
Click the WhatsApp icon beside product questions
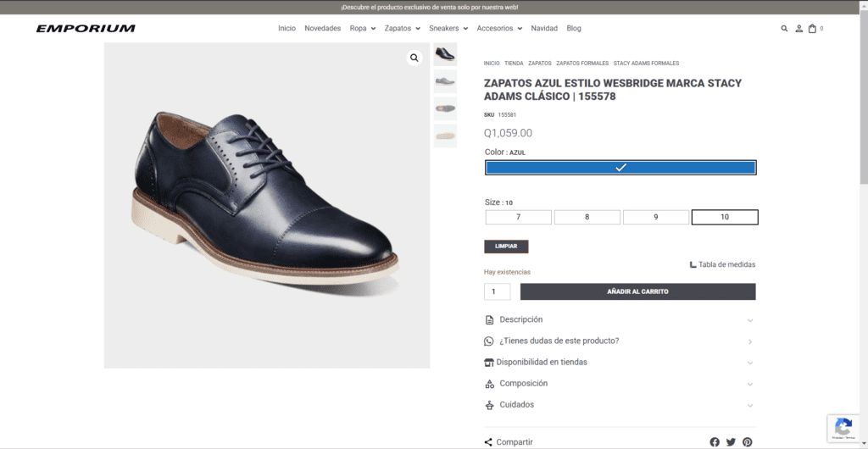pos(488,341)
